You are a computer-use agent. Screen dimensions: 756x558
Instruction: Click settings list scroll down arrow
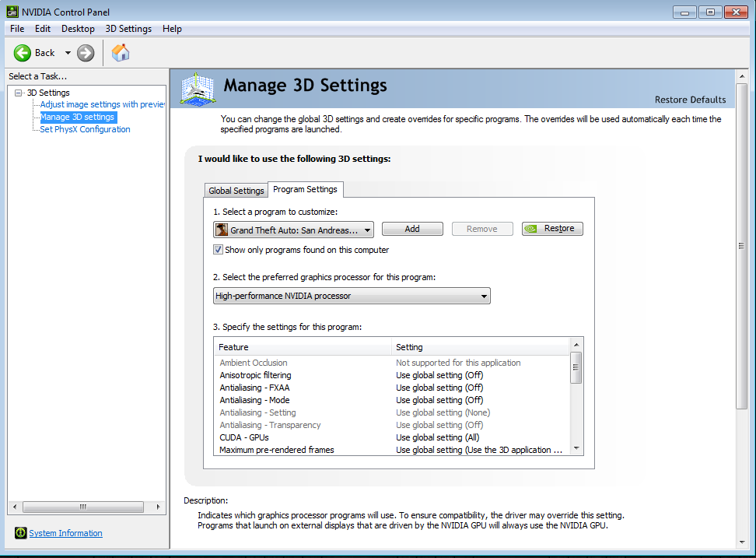(576, 448)
